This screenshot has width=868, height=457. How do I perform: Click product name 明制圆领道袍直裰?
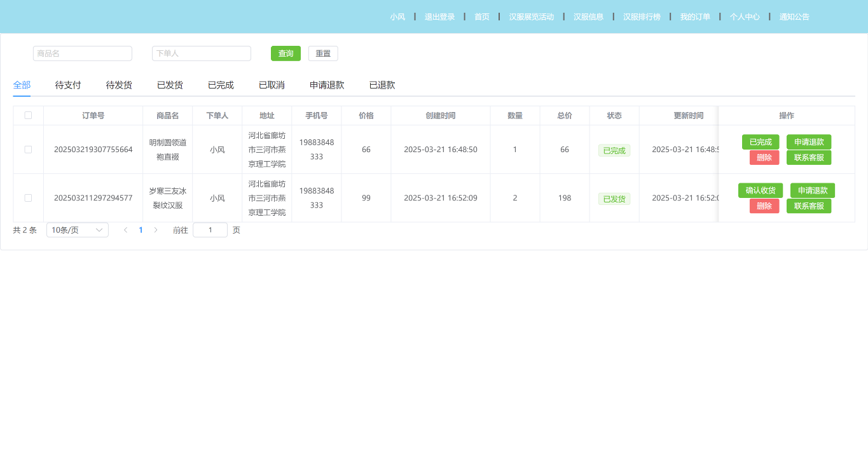pos(168,150)
